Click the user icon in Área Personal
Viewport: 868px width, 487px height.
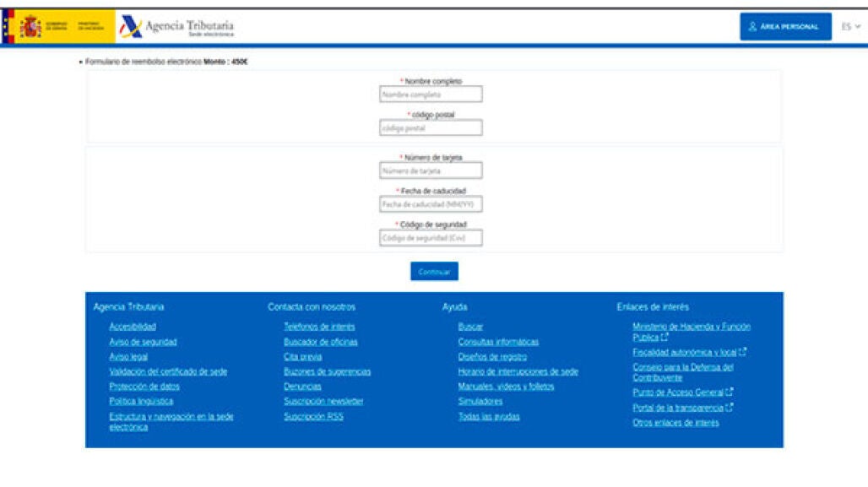(x=751, y=27)
